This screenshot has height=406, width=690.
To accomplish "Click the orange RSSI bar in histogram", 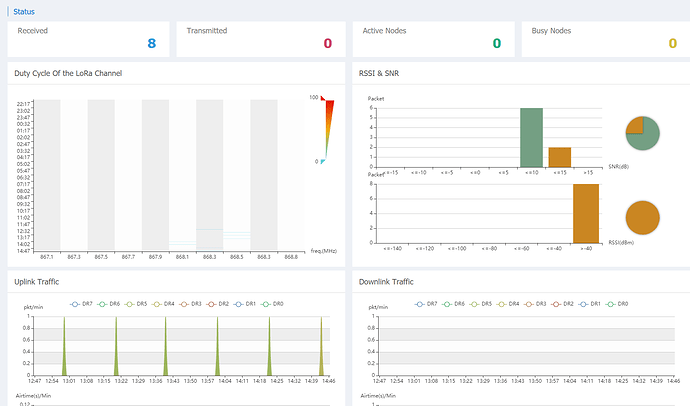I will 585,212.
